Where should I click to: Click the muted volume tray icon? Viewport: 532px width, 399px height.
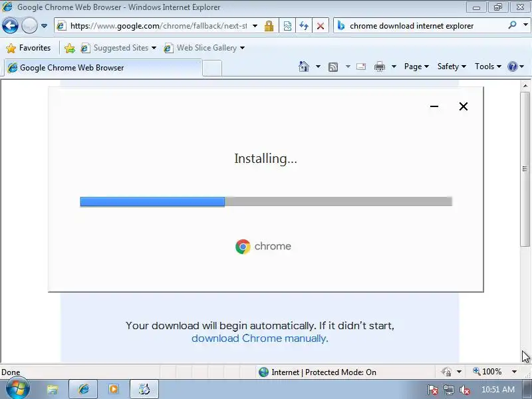coord(465,390)
